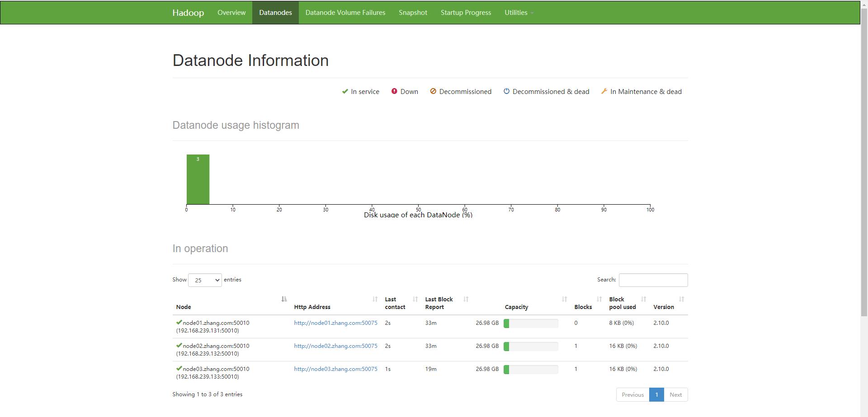Click node01 in-service status checkmark
This screenshot has width=868, height=417.
179,323
